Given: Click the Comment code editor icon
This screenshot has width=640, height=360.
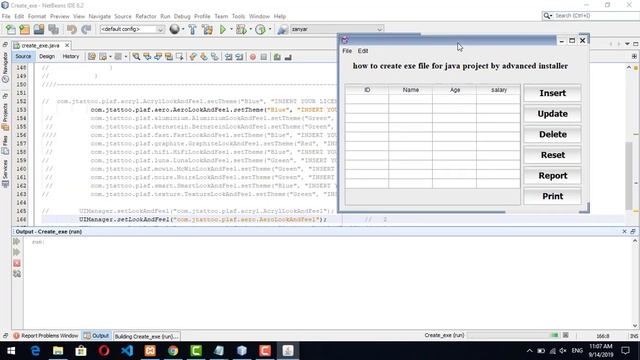Looking at the screenshot, I should (277, 57).
